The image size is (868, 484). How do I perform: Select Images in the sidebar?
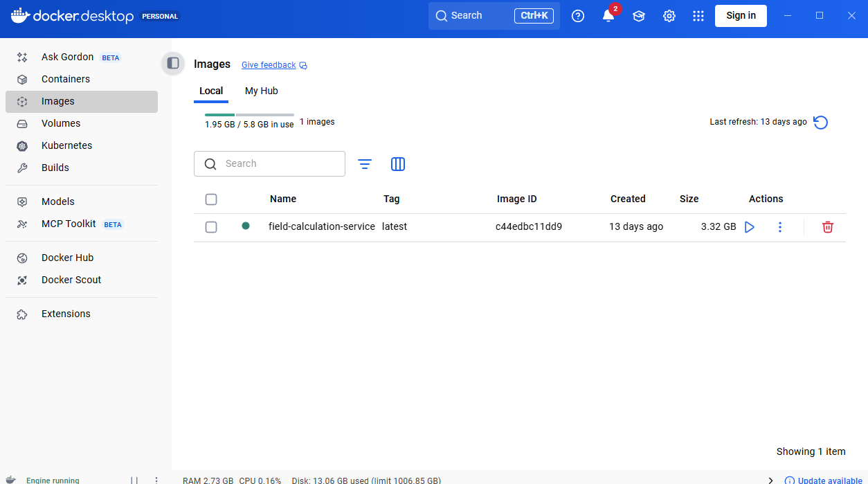point(82,101)
